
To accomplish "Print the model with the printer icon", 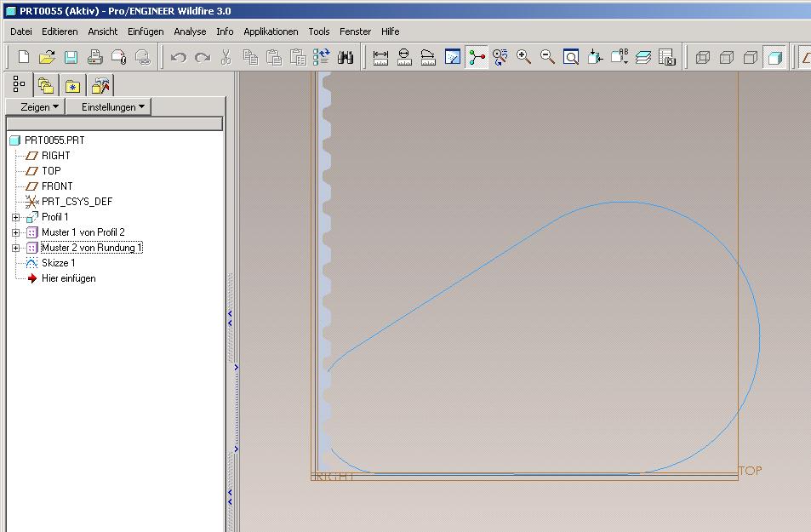I will click(94, 57).
